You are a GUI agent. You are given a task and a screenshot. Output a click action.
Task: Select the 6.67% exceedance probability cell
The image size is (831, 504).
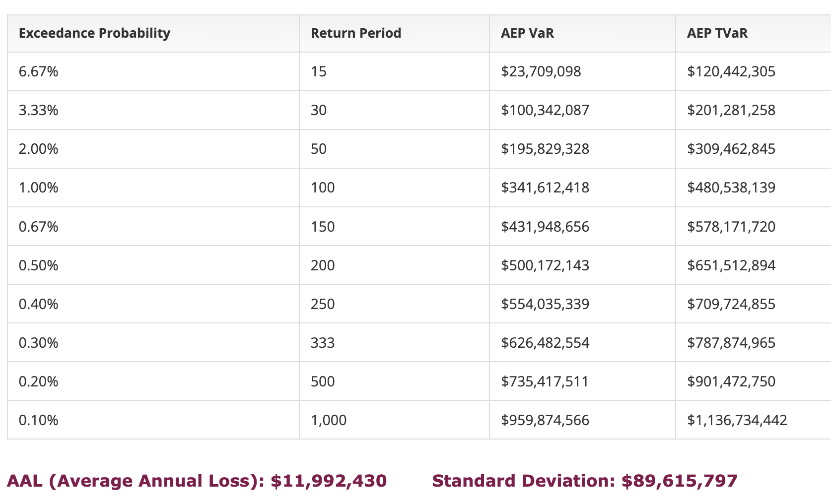tap(39, 71)
